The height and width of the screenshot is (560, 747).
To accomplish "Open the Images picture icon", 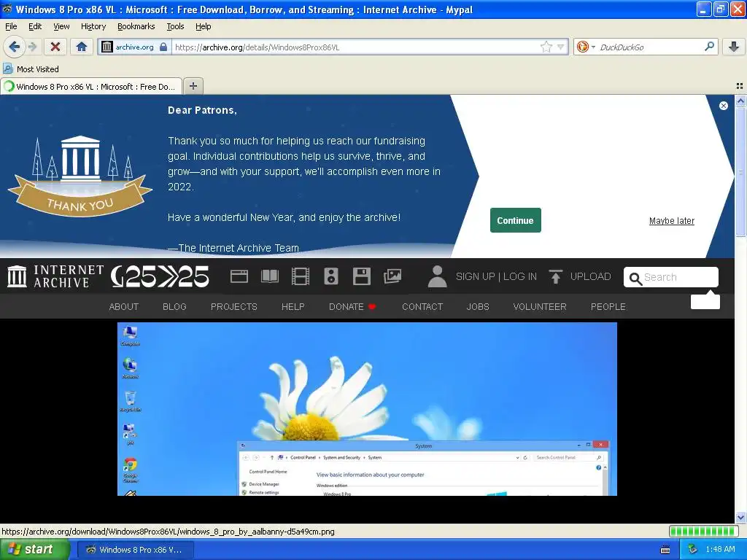I will point(392,276).
